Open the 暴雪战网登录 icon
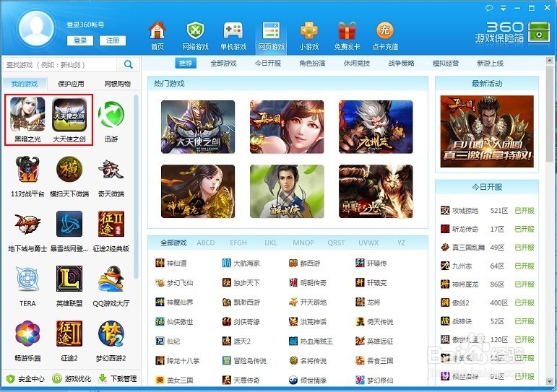This screenshot has height=392, width=557. [x=69, y=224]
